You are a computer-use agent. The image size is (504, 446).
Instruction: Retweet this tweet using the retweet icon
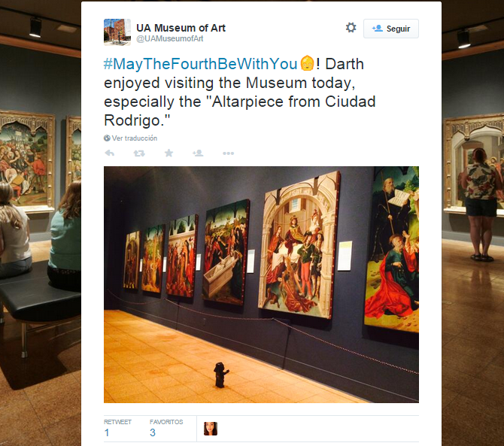[139, 153]
